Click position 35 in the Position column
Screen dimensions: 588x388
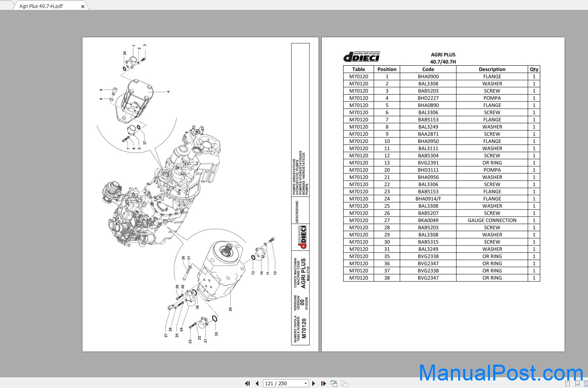tap(387, 256)
